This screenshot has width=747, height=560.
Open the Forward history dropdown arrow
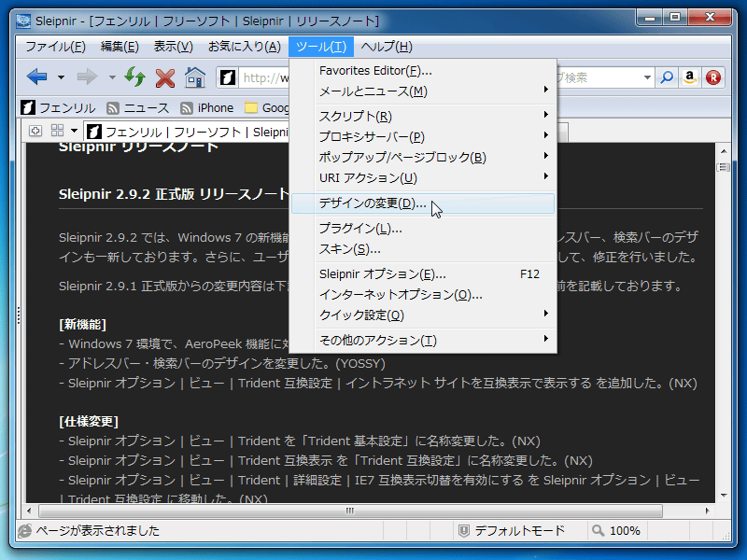112,77
